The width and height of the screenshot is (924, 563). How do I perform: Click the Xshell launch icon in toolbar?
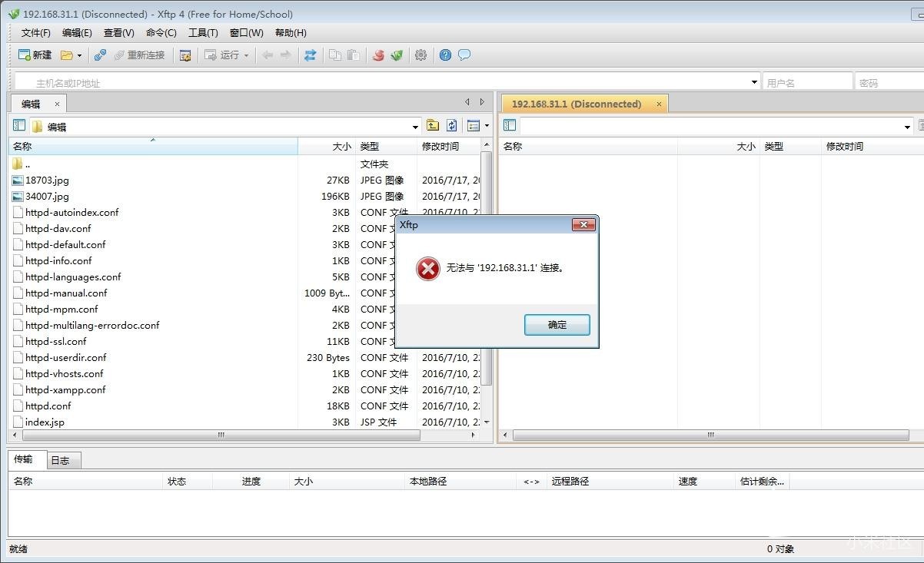(377, 55)
